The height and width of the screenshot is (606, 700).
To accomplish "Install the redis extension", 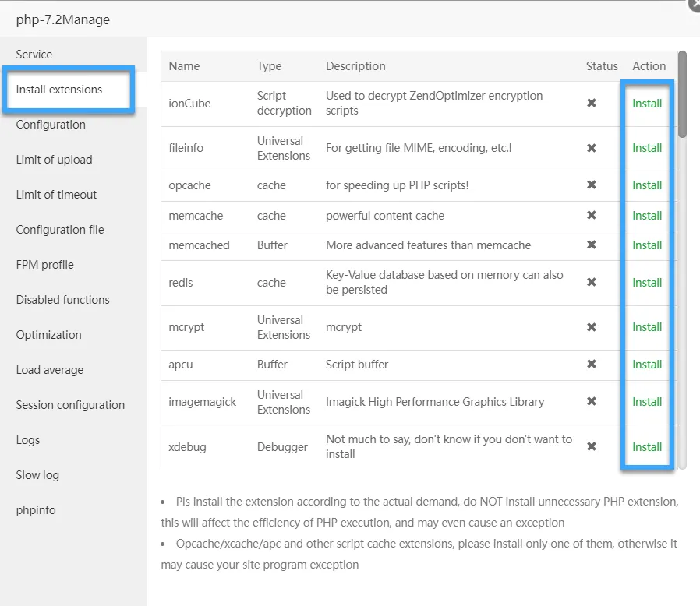I will [647, 283].
